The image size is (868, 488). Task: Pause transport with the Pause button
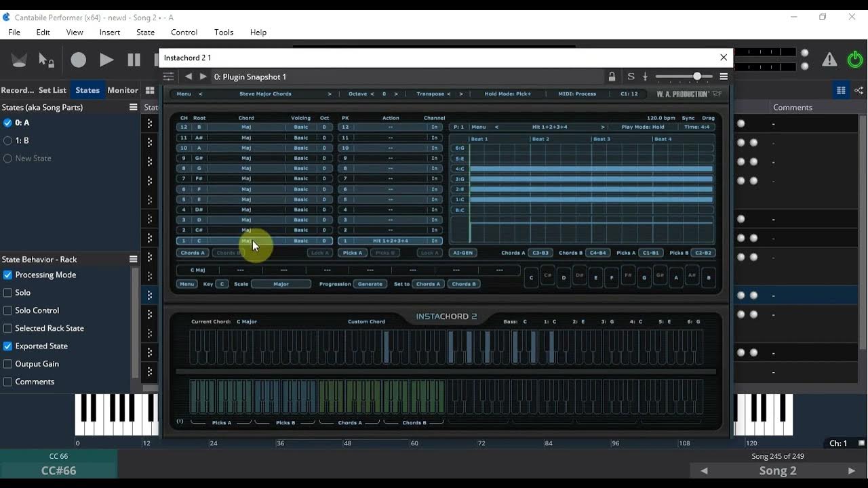(134, 60)
